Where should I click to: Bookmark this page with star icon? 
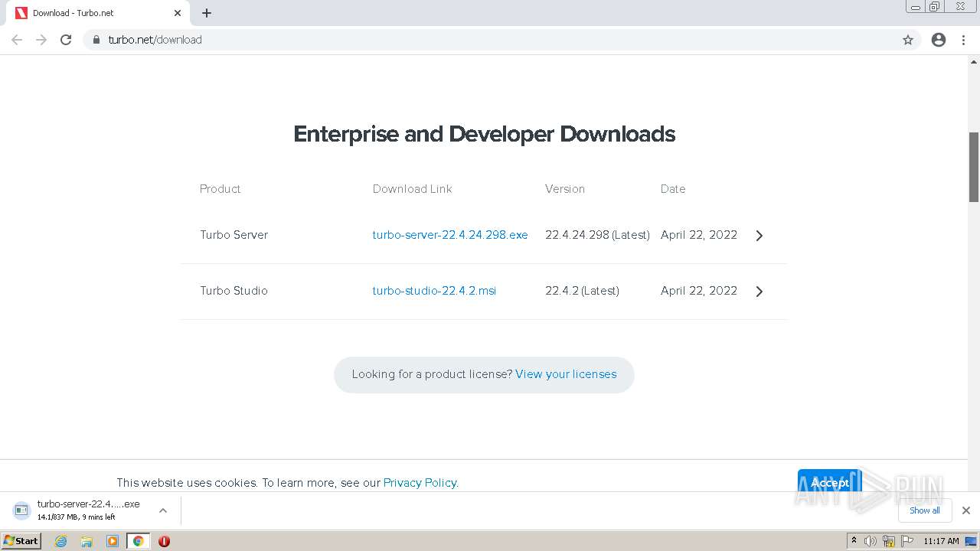pyautogui.click(x=908, y=40)
